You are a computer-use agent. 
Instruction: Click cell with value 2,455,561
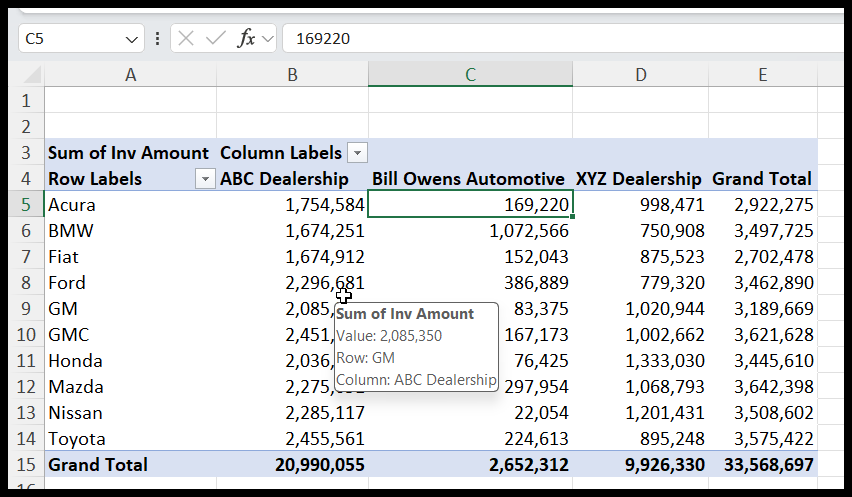292,439
